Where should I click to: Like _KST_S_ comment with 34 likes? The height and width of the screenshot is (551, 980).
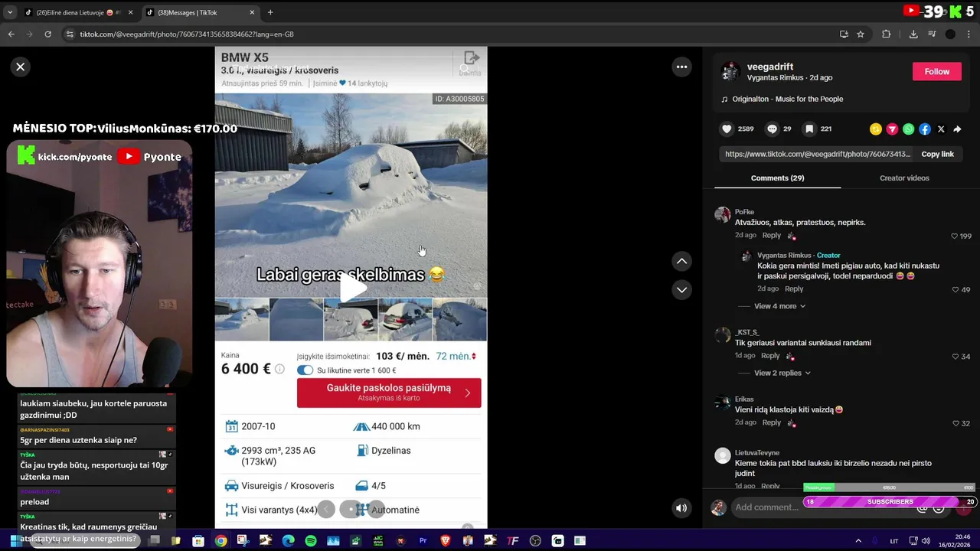point(955,357)
